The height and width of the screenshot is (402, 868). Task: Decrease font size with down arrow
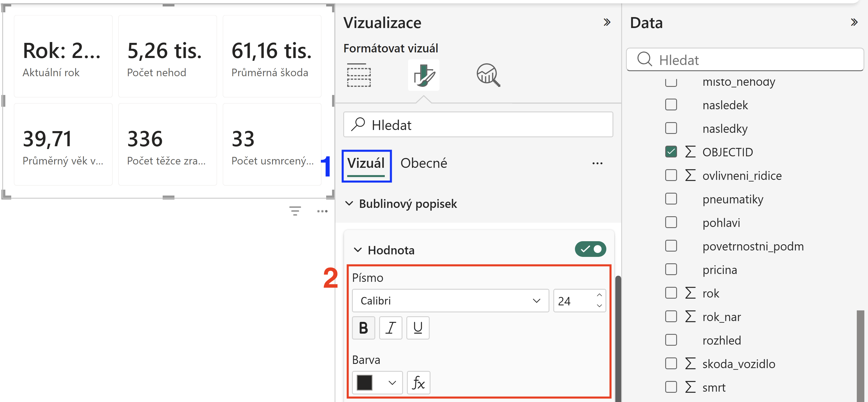(599, 306)
